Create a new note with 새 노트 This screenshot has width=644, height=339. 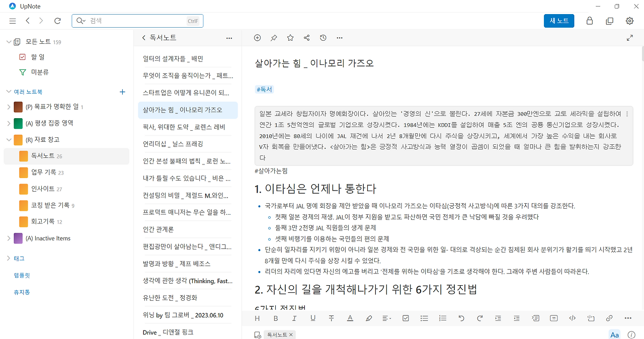pos(558,21)
